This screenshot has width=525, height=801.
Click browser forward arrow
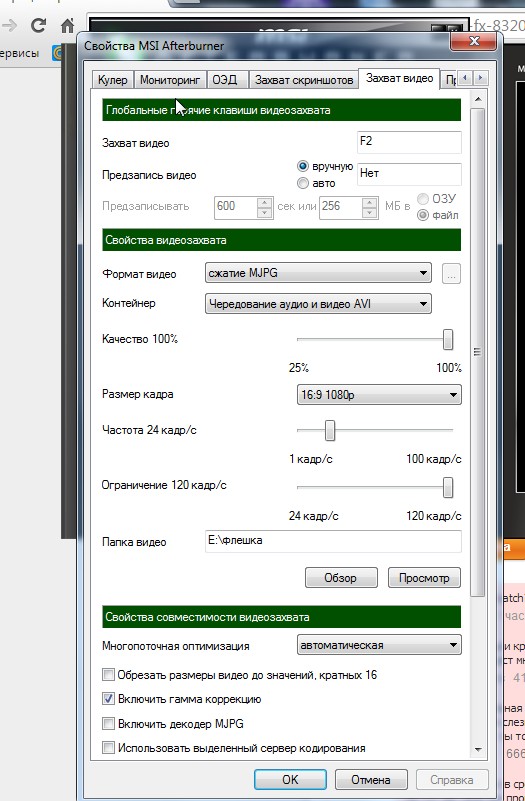11,25
